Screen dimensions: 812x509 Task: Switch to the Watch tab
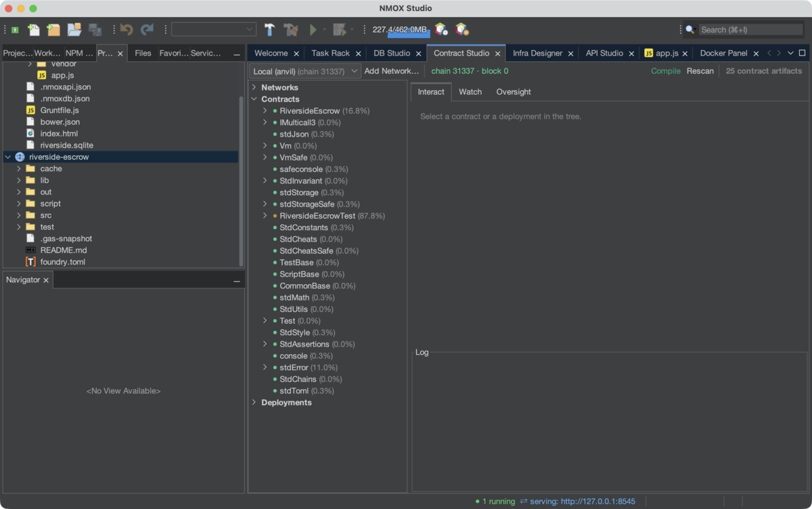(470, 92)
